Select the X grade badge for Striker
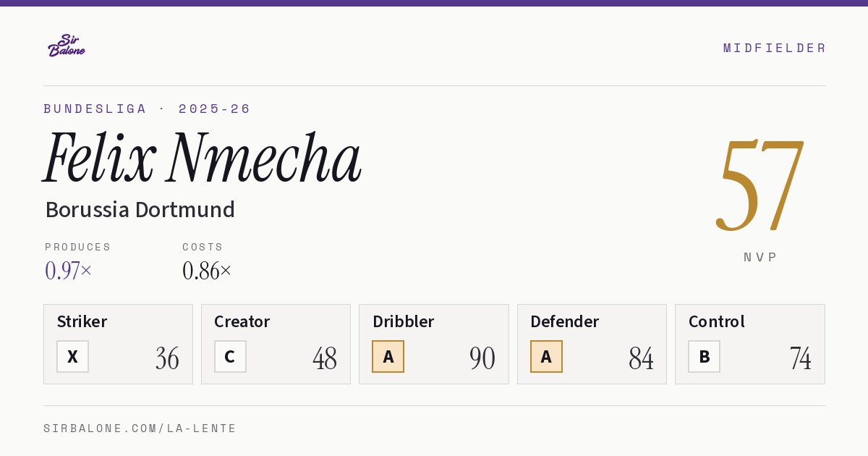 tap(72, 356)
